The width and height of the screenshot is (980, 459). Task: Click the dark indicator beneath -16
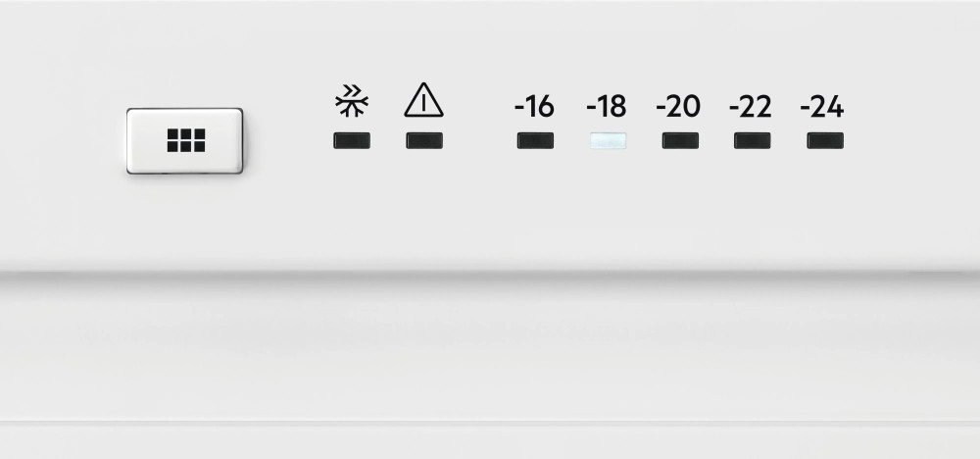[535, 140]
